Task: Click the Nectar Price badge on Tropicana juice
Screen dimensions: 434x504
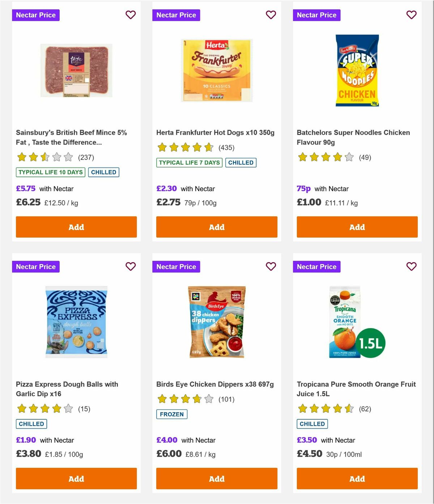Action: point(317,266)
